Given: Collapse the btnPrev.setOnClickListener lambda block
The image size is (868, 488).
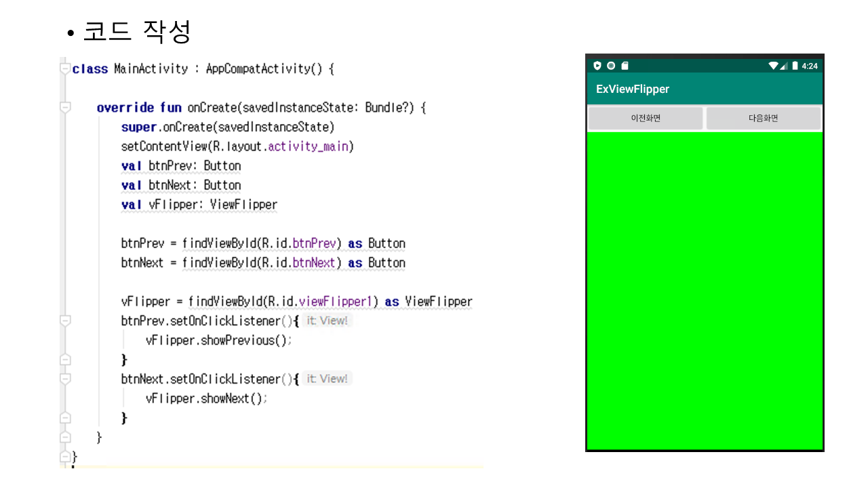Looking at the screenshot, I should [x=65, y=321].
